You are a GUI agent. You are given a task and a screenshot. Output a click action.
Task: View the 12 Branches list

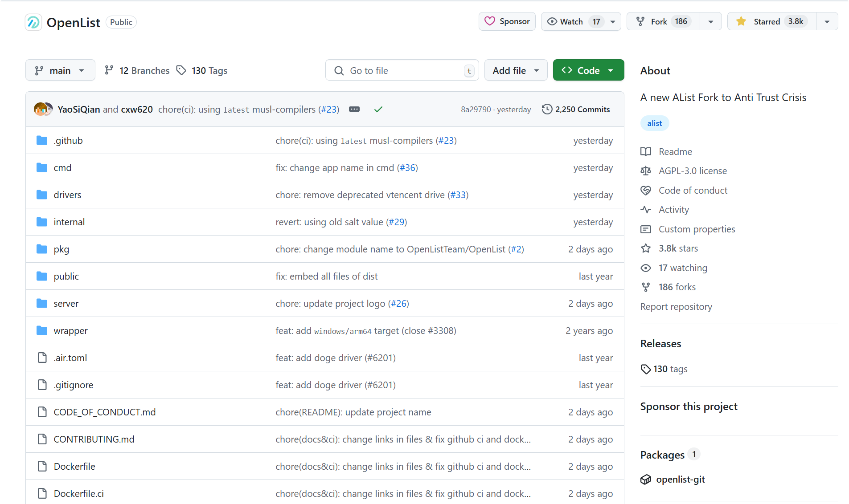(137, 70)
